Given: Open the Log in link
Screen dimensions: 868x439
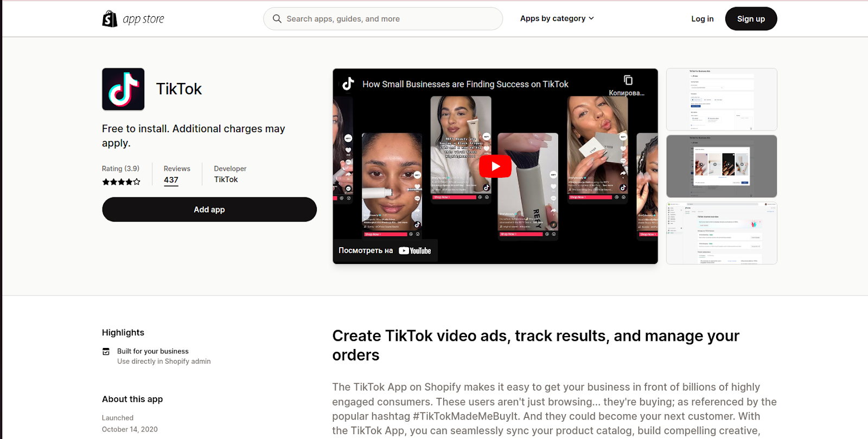Looking at the screenshot, I should [x=703, y=19].
